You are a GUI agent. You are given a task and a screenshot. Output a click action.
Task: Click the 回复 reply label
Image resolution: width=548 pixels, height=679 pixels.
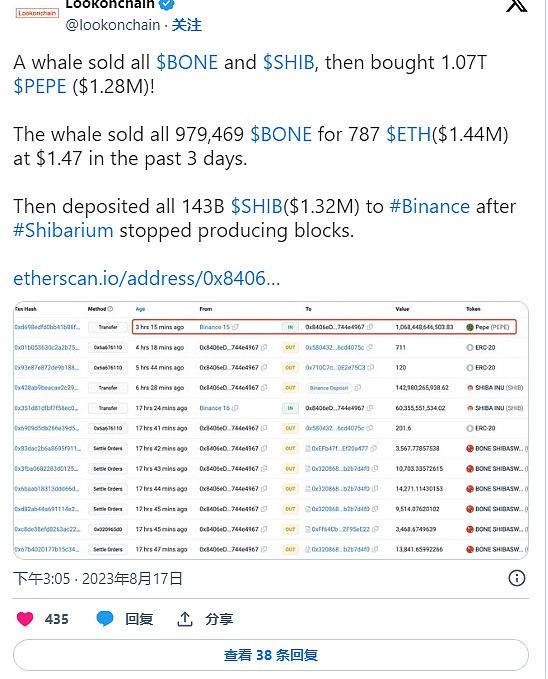[139, 619]
